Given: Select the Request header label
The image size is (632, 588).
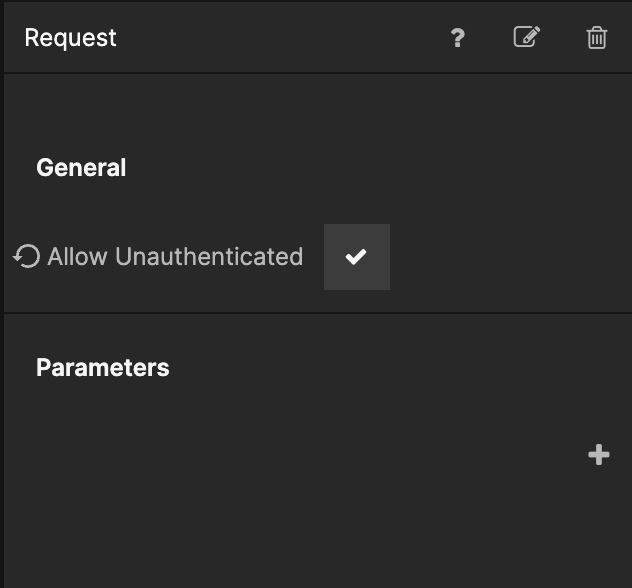Looking at the screenshot, I should [71, 38].
